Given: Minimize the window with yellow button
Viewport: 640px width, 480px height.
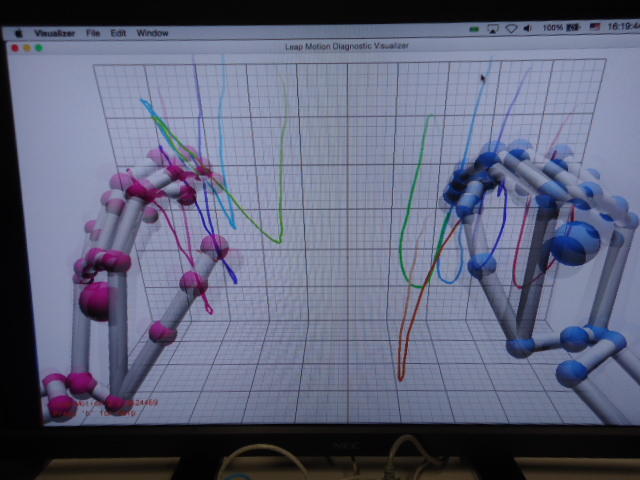Looking at the screenshot, I should click(27, 48).
